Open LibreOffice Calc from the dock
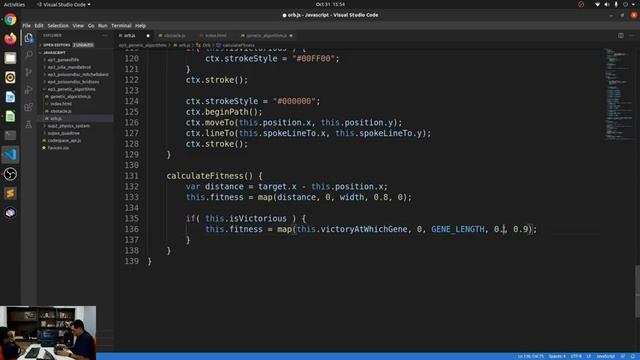 (10, 116)
